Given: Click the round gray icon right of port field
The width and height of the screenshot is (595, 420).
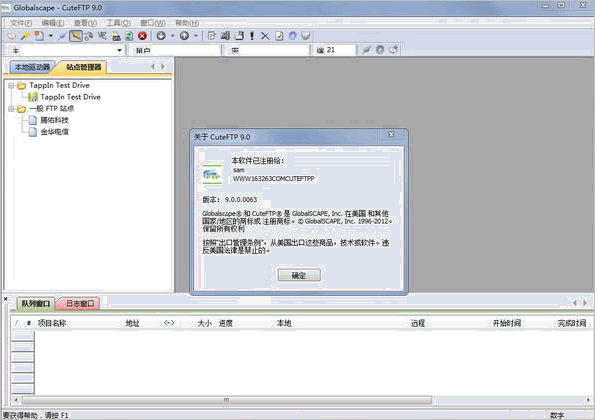Looking at the screenshot, I should click(x=380, y=50).
